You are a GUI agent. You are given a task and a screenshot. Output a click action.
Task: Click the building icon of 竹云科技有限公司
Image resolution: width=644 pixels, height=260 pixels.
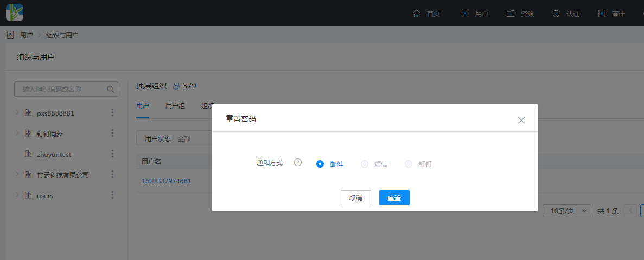click(x=28, y=175)
